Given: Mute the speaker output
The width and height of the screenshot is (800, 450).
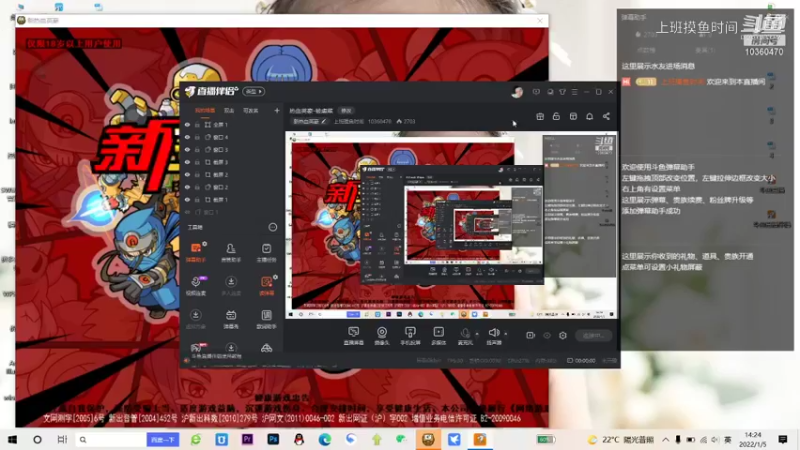Looking at the screenshot, I should point(493,335).
